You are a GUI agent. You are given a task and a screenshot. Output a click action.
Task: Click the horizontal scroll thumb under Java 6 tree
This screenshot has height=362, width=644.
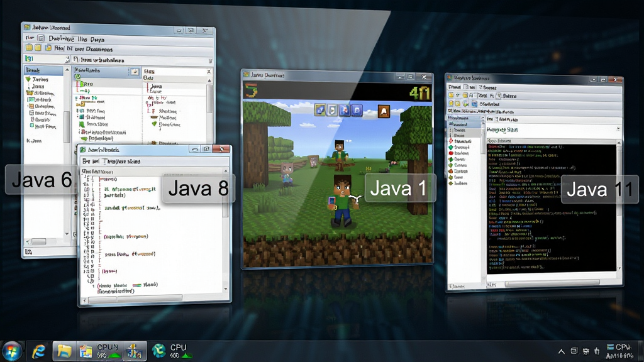point(39,241)
